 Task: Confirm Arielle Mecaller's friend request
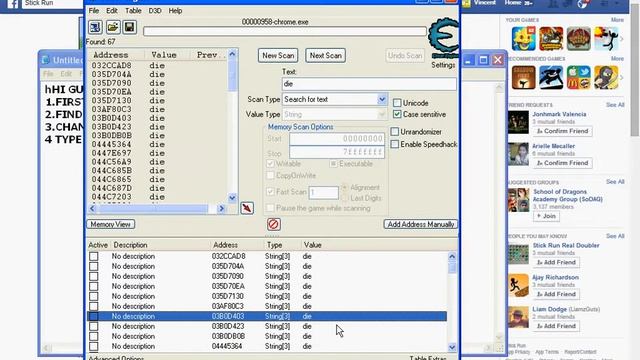(562, 163)
